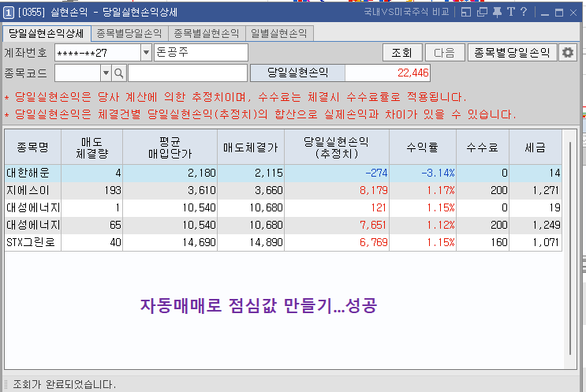Close the 실현손익 window

[573, 13]
